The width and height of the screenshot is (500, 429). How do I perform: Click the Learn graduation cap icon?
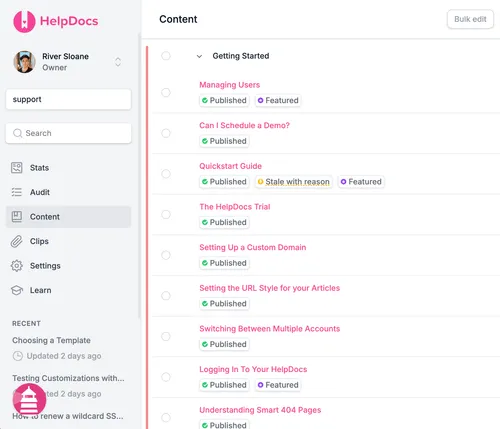tap(17, 290)
